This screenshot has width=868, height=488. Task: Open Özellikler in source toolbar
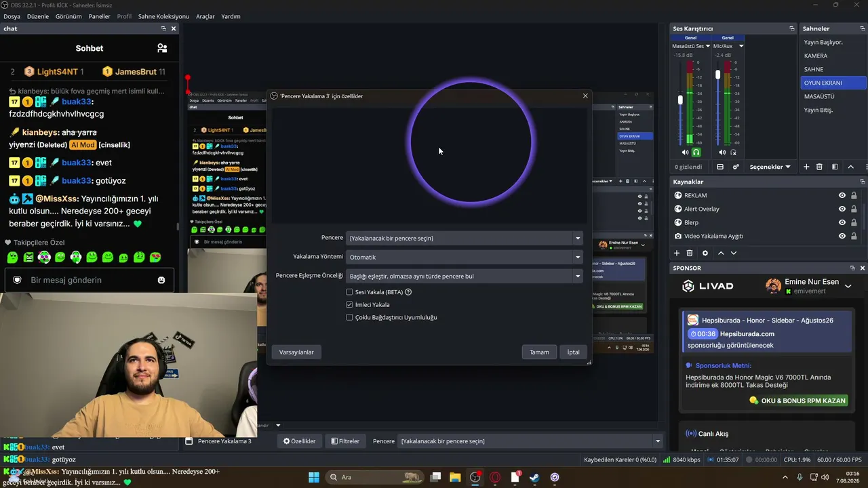click(x=299, y=441)
